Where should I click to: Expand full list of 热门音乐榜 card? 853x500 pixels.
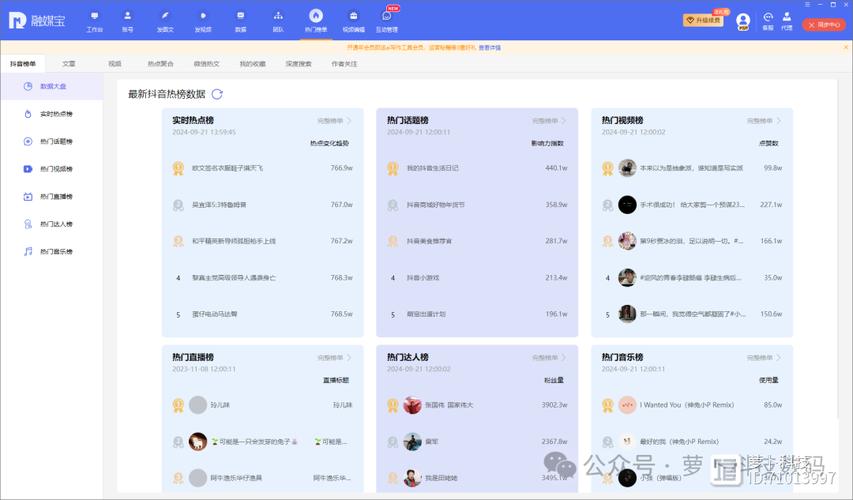(x=764, y=357)
